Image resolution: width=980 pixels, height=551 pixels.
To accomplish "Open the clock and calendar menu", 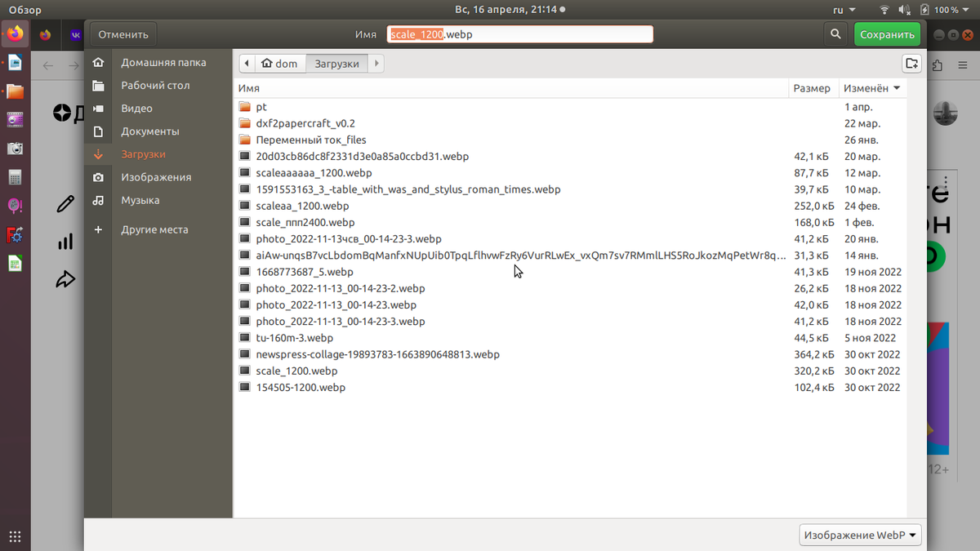I will point(510,10).
